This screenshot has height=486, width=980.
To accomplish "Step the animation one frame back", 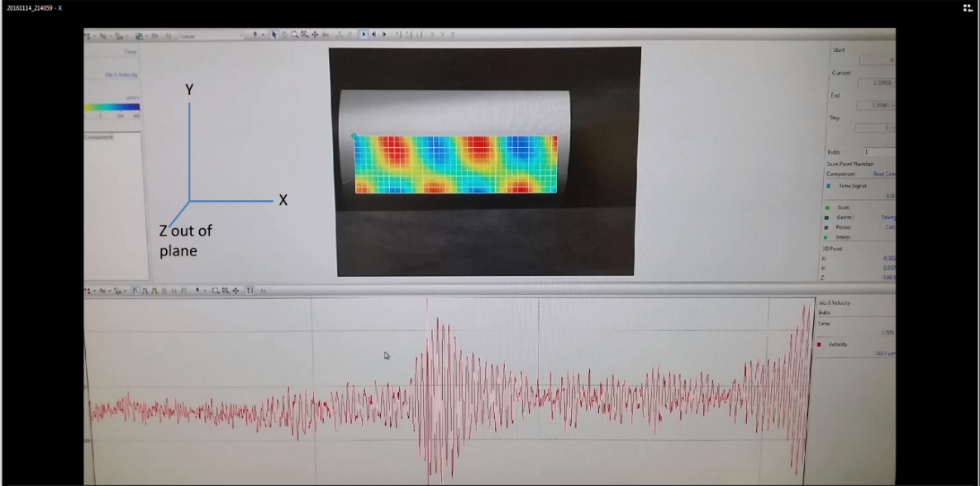I will 373,35.
